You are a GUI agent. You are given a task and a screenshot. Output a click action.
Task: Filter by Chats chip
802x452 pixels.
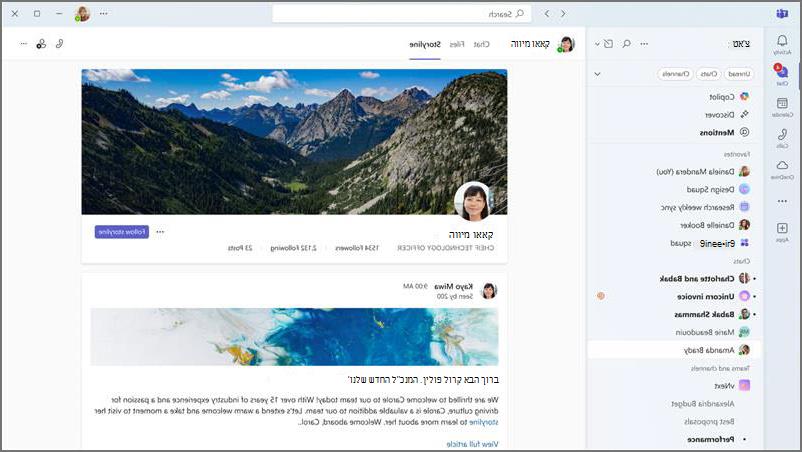click(708, 74)
